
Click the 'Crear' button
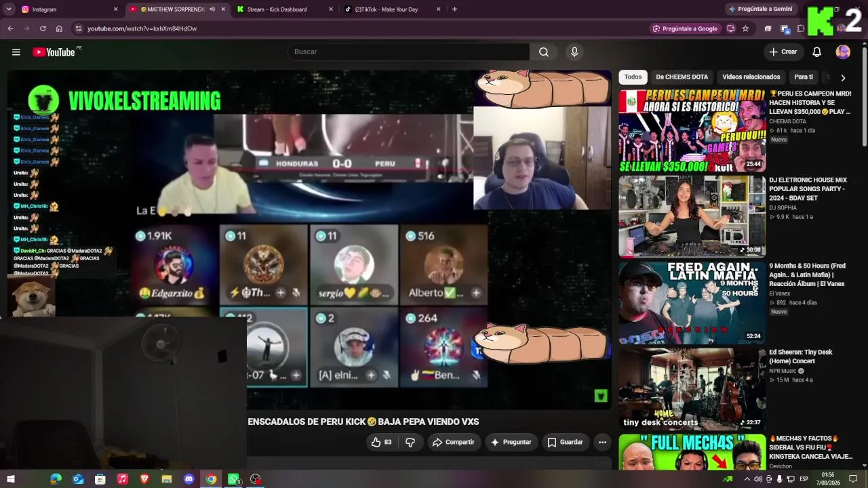pos(783,52)
